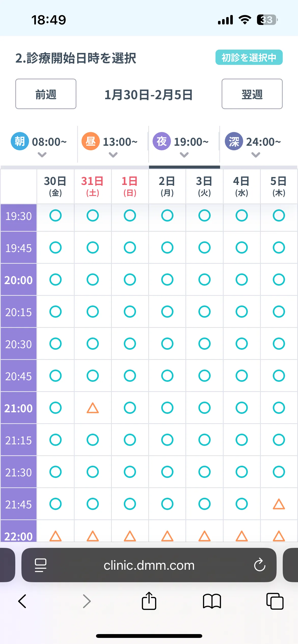Select the orange triangle at 21:00 on the 31st
Screen dimensions: 298x644
coord(93,408)
